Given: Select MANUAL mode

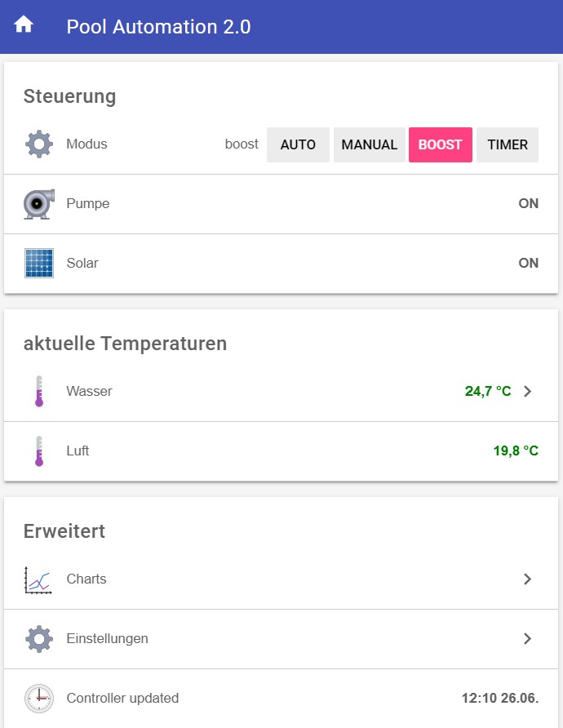Looking at the screenshot, I should (369, 145).
